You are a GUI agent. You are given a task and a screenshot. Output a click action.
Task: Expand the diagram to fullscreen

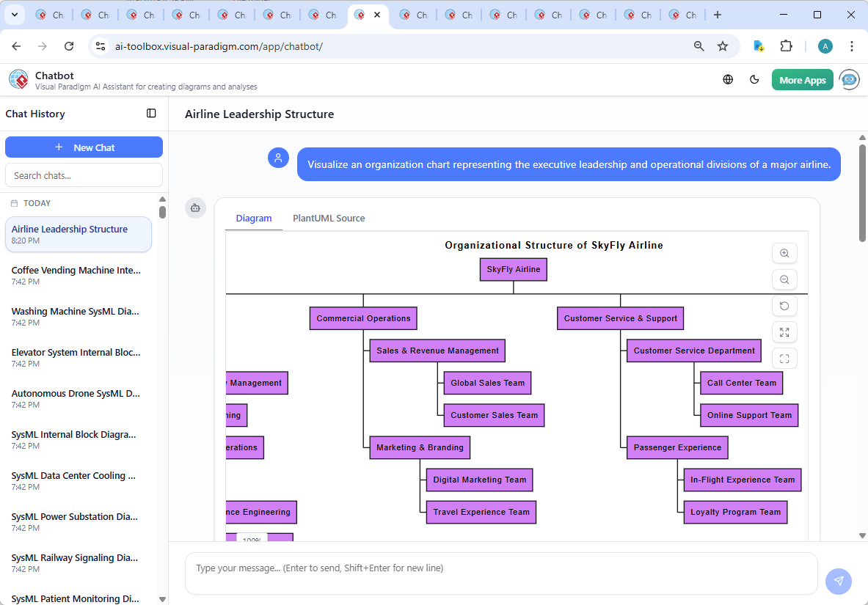point(784,332)
